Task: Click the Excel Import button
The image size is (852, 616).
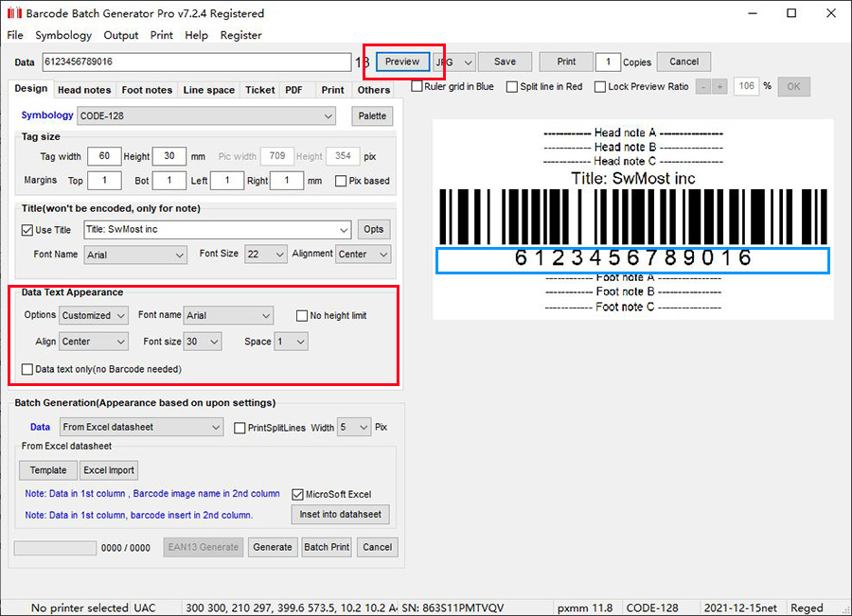Action: (109, 470)
